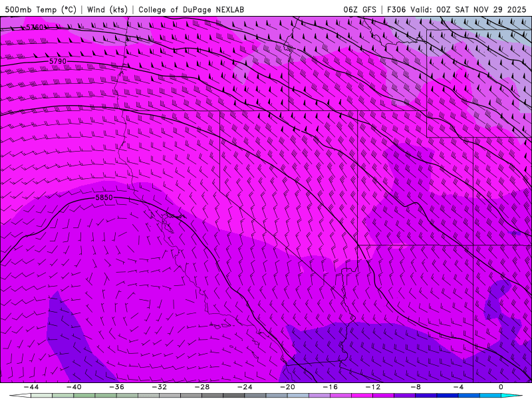Click 'Valid: 00Z SAT NOV 29 2025' text
Image resolution: width=532 pixels, height=399 pixels.
(468, 9)
